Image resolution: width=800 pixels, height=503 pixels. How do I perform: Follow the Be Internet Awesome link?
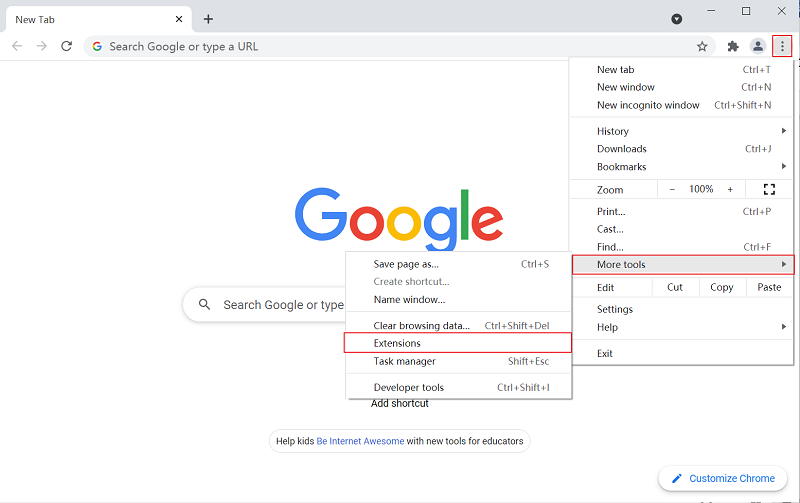point(360,441)
